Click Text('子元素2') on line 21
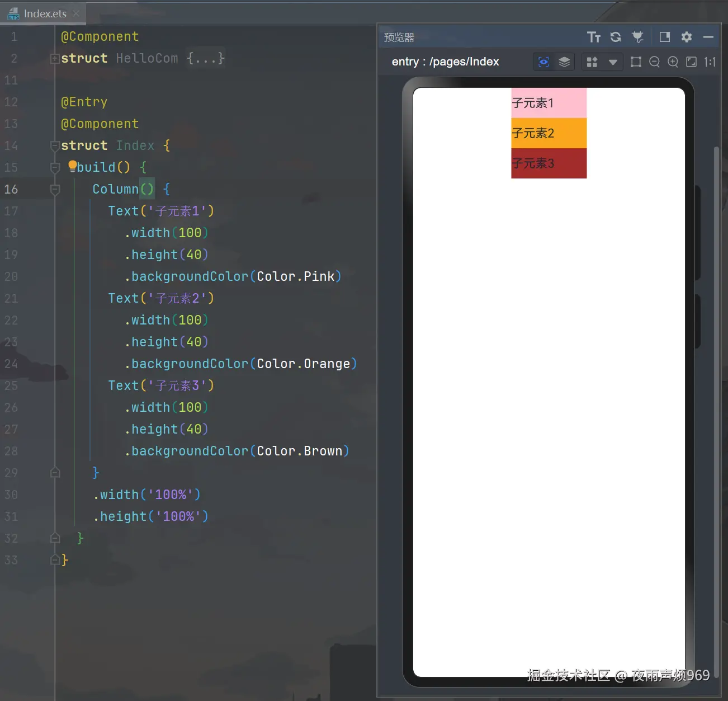Viewport: 728px width, 701px height. tap(161, 298)
